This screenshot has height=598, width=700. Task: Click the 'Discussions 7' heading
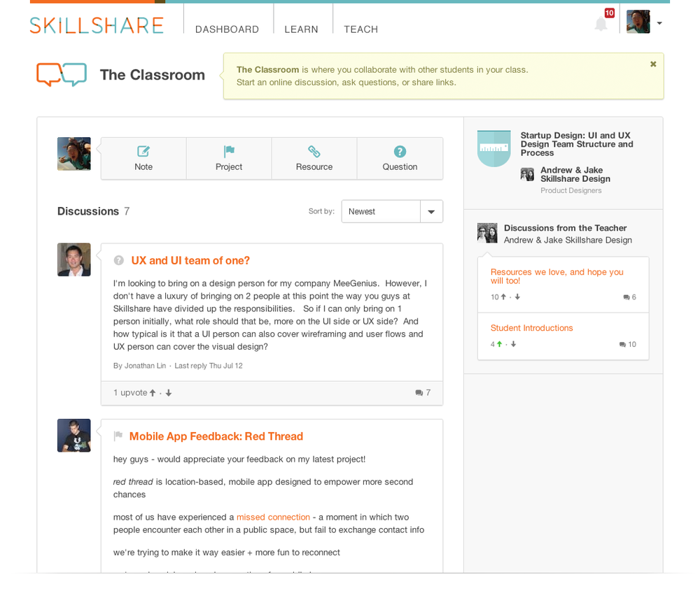pos(93,211)
